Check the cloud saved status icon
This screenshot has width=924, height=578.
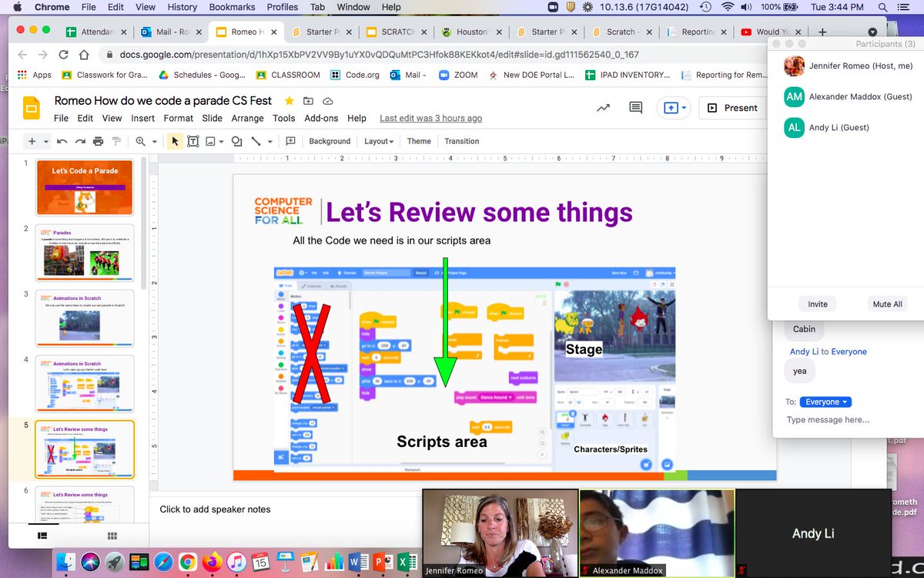point(328,101)
